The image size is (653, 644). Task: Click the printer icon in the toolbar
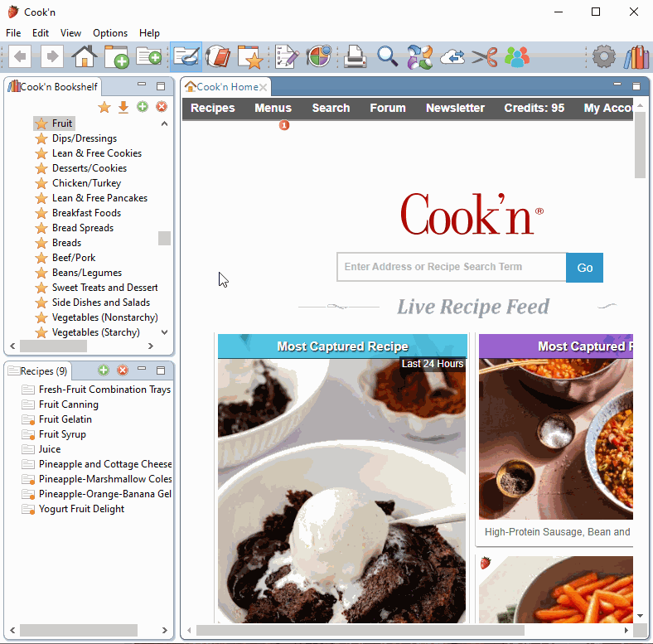point(356,57)
